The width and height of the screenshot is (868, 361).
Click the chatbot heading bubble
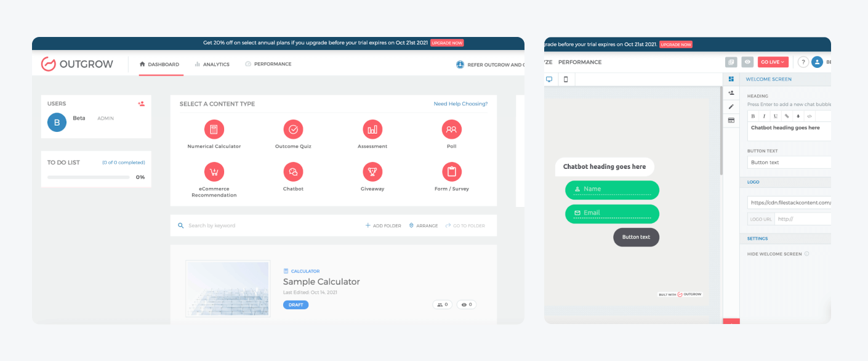[605, 167]
